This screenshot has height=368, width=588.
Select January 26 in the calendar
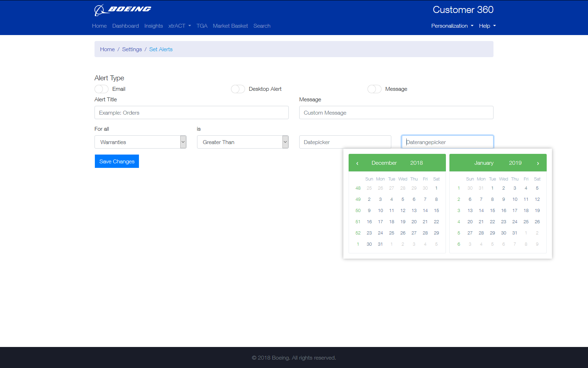(537, 222)
